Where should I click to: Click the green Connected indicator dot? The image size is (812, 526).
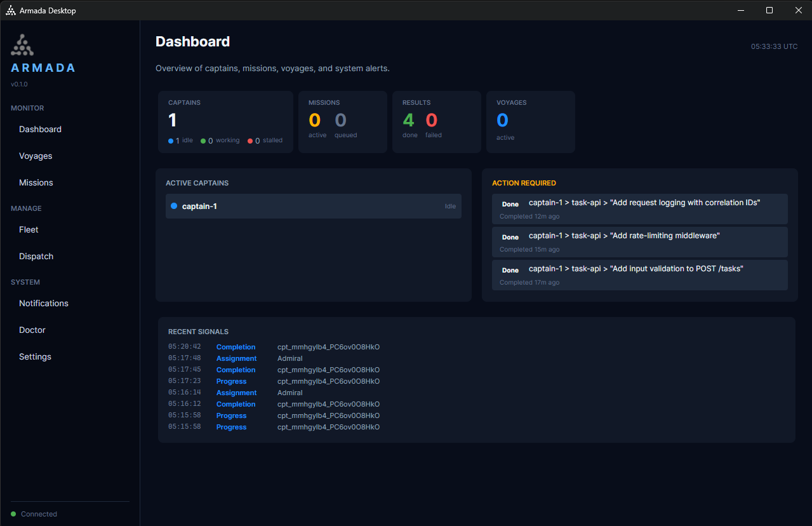pyautogui.click(x=15, y=514)
